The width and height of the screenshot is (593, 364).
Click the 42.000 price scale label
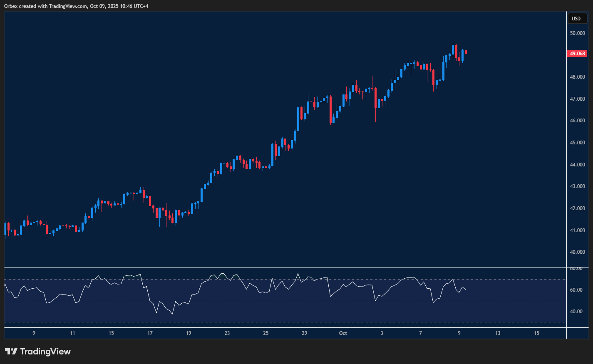click(577, 208)
